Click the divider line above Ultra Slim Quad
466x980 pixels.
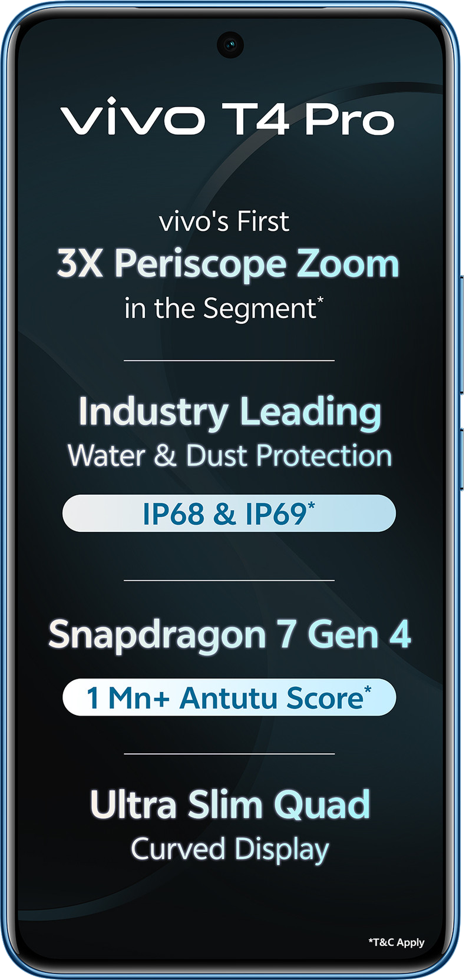pos(229,754)
